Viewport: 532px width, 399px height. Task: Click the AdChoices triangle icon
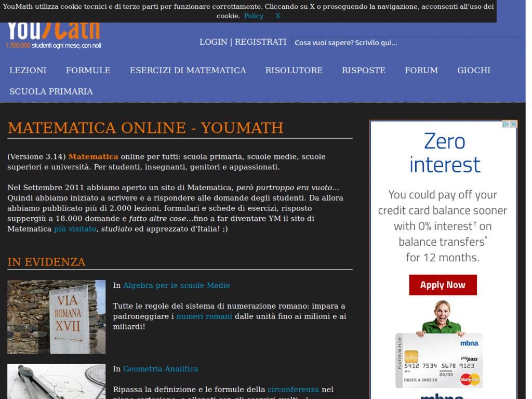tap(506, 124)
